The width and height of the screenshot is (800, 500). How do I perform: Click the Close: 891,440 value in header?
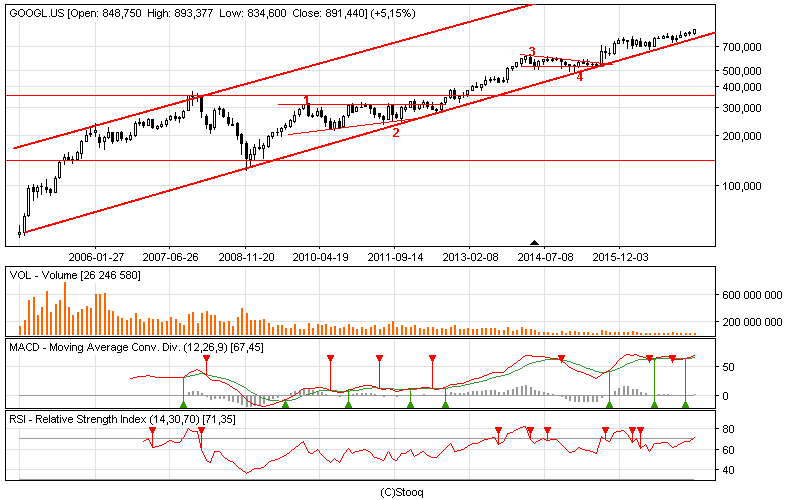click(328, 13)
